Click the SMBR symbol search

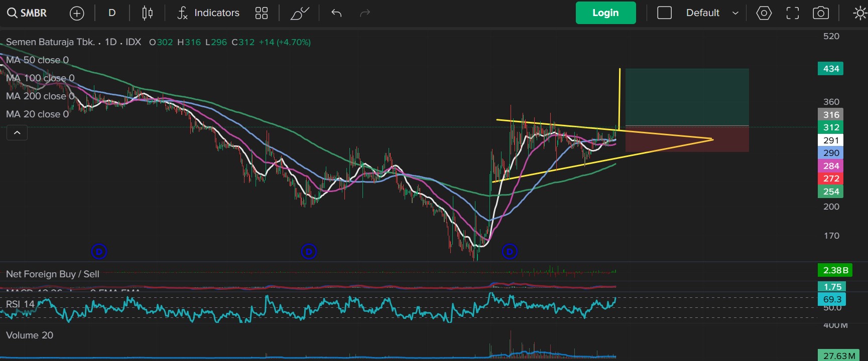coord(28,13)
